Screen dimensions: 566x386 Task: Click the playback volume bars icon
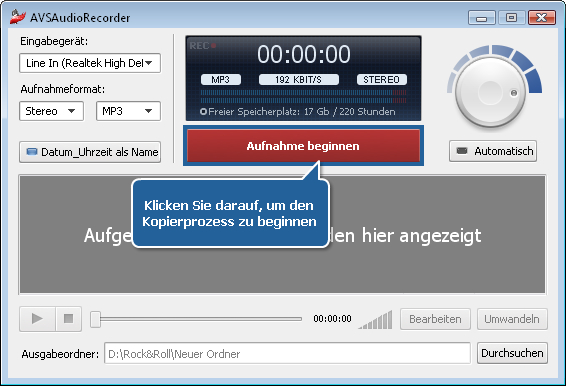tap(375, 320)
